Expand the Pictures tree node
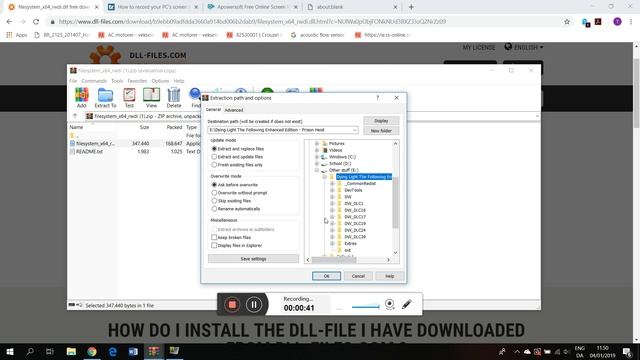 (317, 144)
